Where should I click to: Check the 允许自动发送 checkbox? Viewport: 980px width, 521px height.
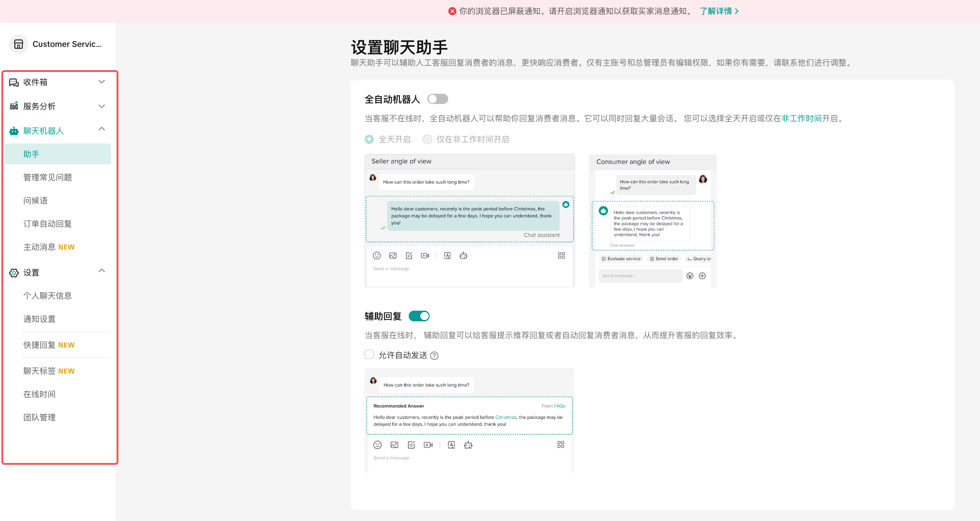369,355
